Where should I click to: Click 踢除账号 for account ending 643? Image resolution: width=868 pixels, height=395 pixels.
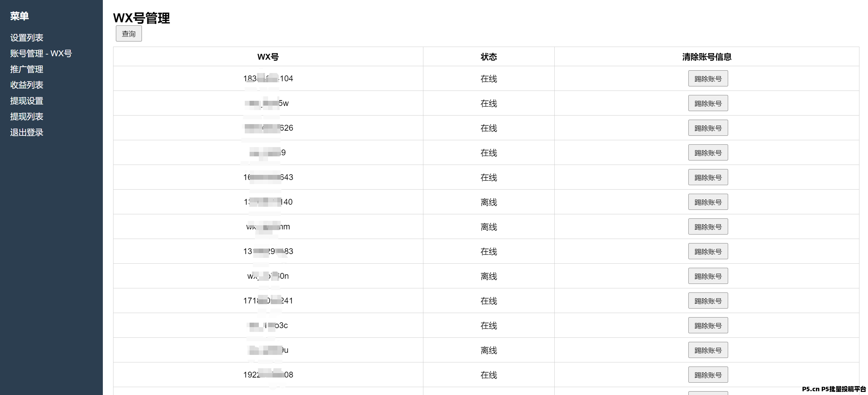(x=708, y=177)
